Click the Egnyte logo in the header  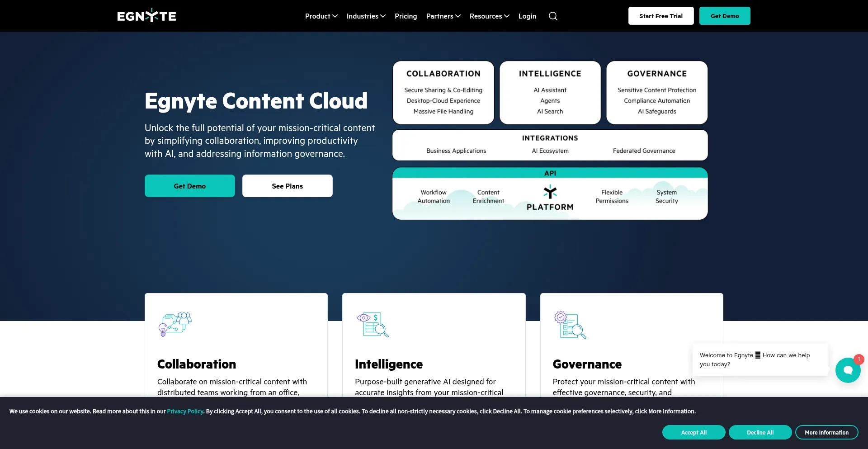(x=146, y=16)
